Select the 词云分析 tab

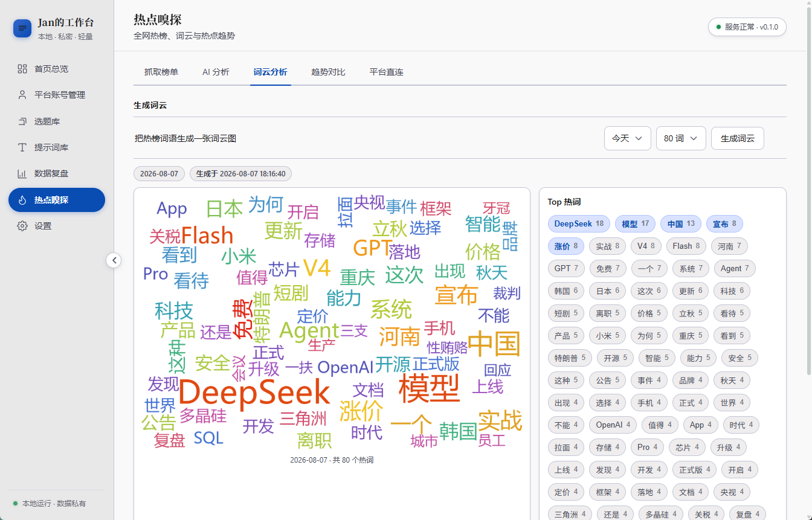pyautogui.click(x=270, y=72)
